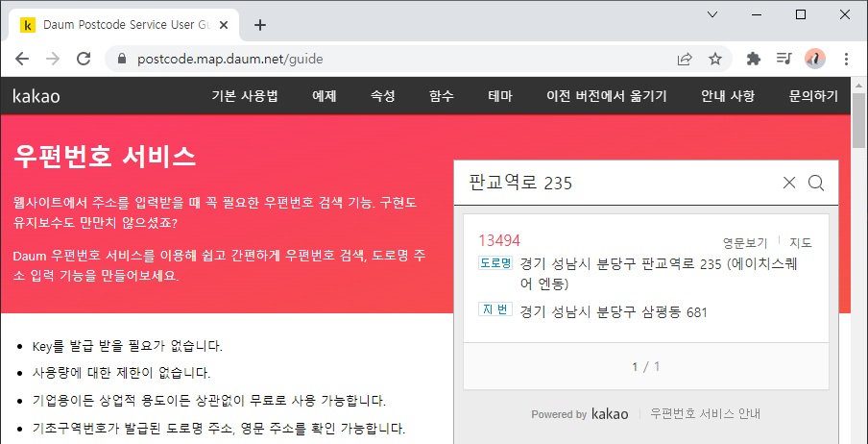Open the Chrome profile avatar
This screenshot has height=444, width=868.
coord(815,59)
